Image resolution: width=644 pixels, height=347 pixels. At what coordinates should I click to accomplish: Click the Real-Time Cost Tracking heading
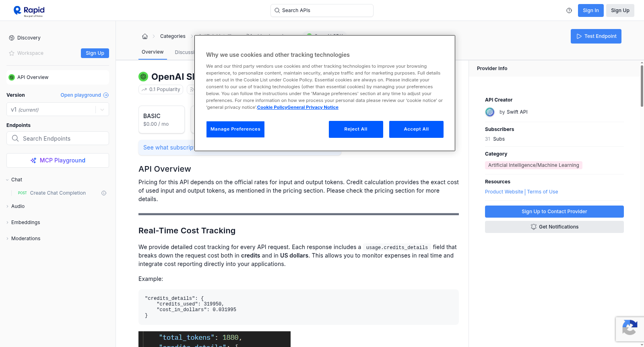[x=187, y=231]
